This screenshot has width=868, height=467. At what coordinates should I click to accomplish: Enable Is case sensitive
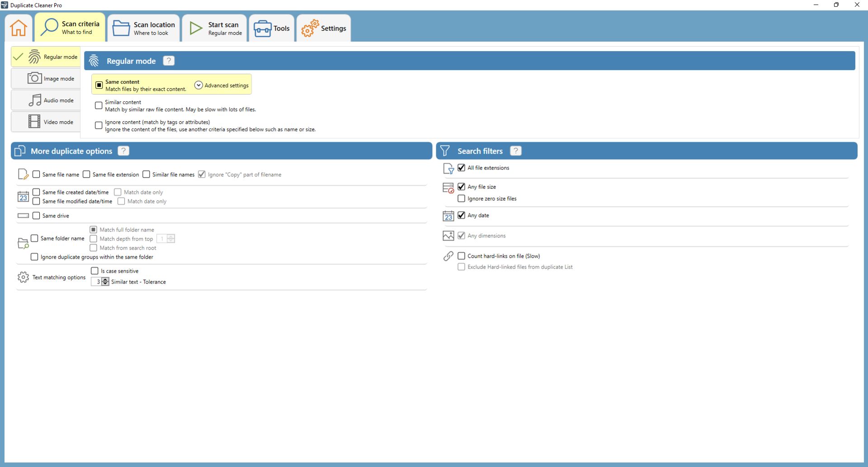(x=94, y=270)
